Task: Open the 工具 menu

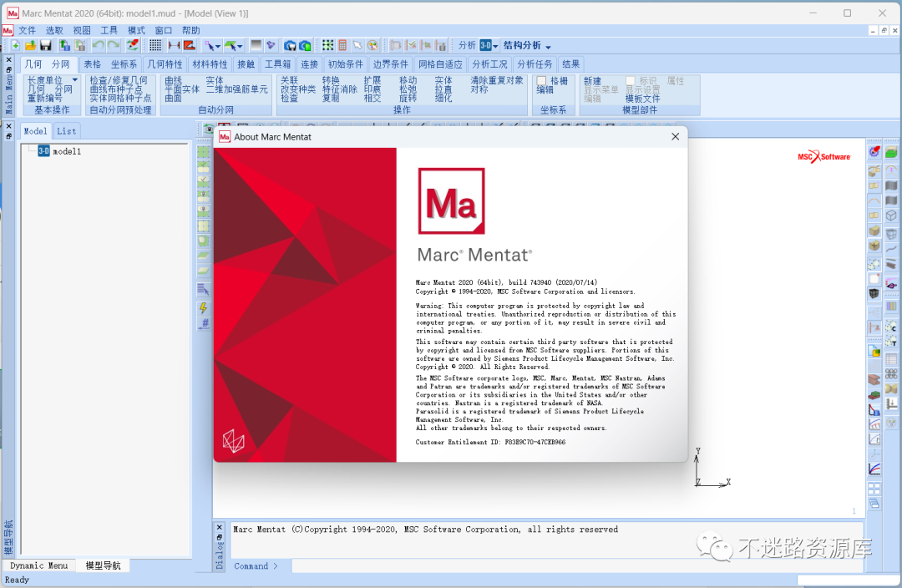Action: (109, 31)
